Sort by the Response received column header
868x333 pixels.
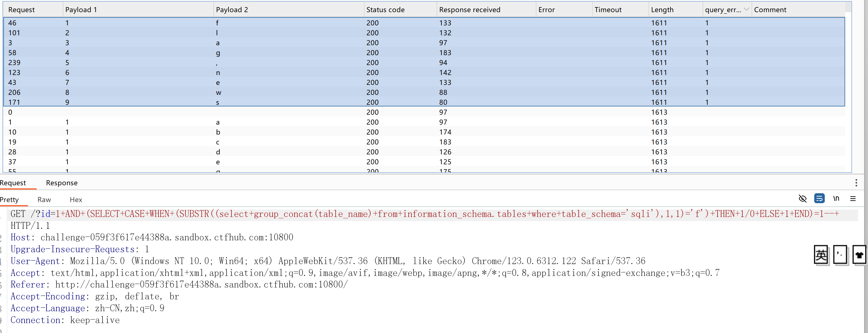pyautogui.click(x=486, y=9)
